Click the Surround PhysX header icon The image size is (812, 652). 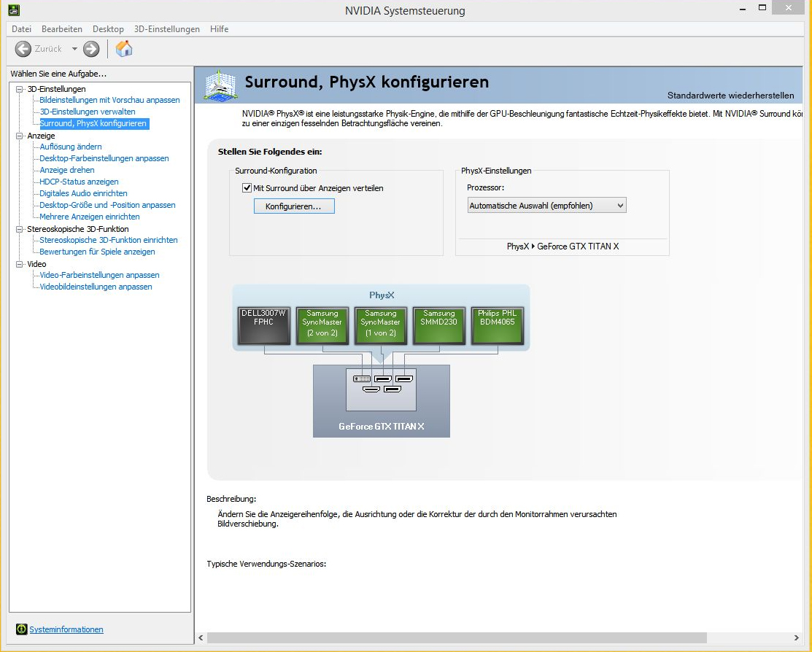pos(220,85)
